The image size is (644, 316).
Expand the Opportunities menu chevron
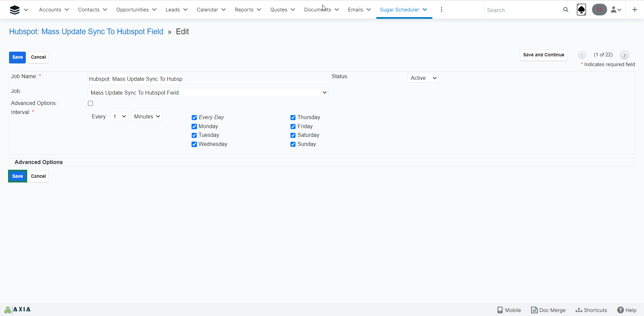(154, 10)
